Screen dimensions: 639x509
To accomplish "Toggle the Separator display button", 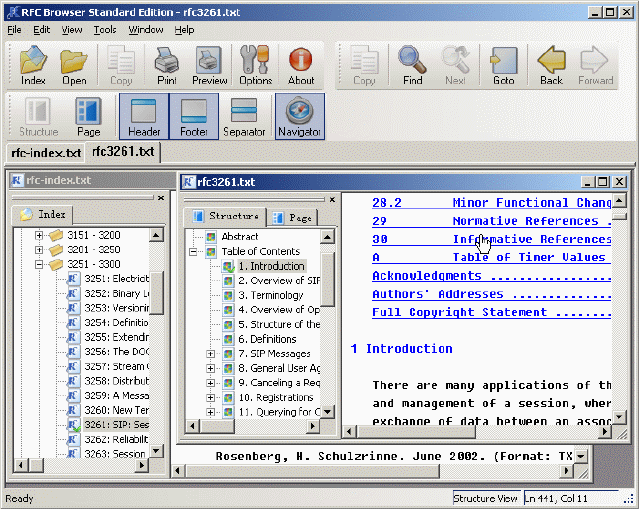I will pos(244,117).
